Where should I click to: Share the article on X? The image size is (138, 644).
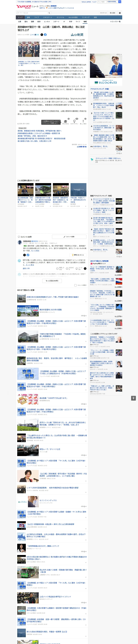point(42,35)
